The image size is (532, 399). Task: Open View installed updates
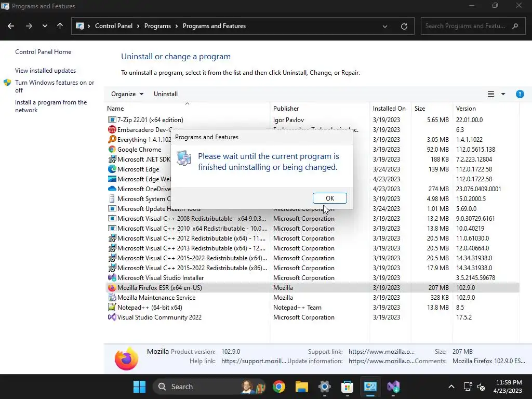click(x=46, y=71)
